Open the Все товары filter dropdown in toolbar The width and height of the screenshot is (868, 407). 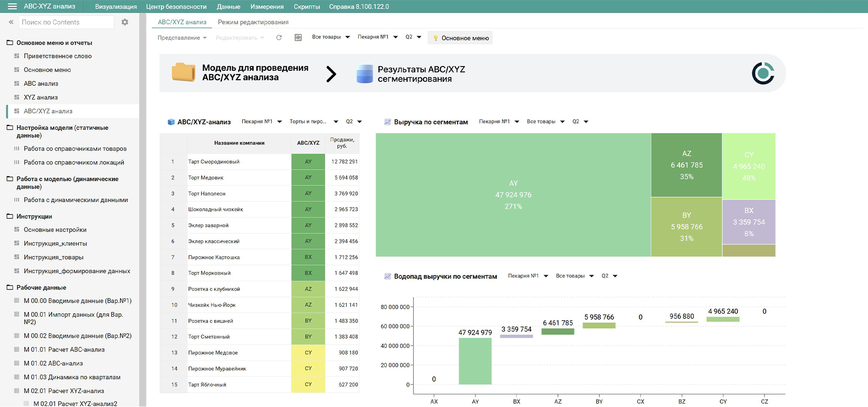331,37
